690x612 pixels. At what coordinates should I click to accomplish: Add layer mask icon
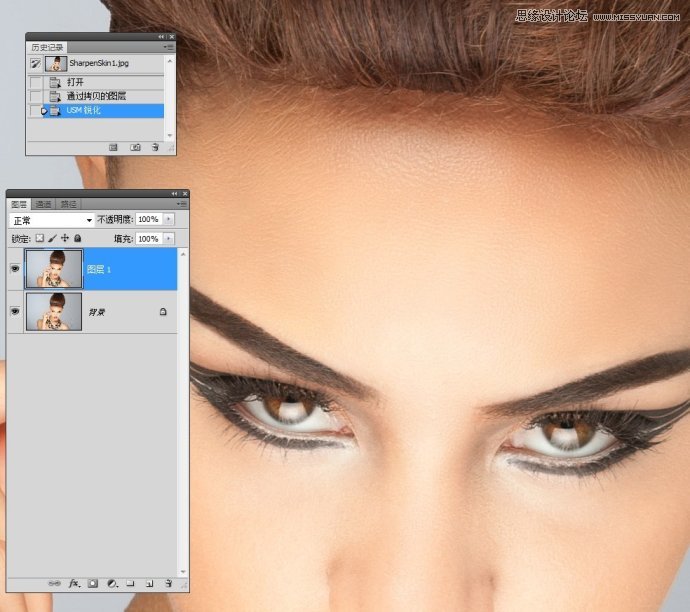pos(93,583)
